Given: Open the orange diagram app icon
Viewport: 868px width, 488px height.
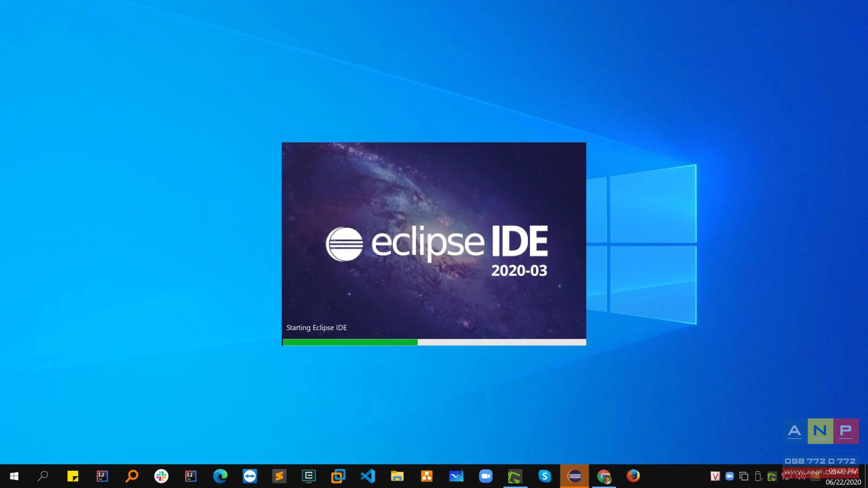Looking at the screenshot, I should (x=427, y=476).
